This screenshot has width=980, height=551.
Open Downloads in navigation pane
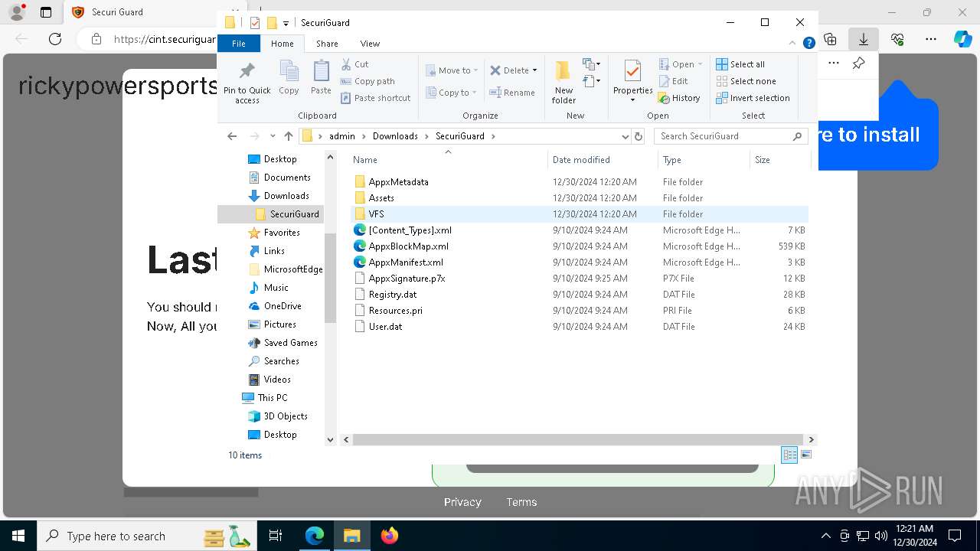click(286, 196)
